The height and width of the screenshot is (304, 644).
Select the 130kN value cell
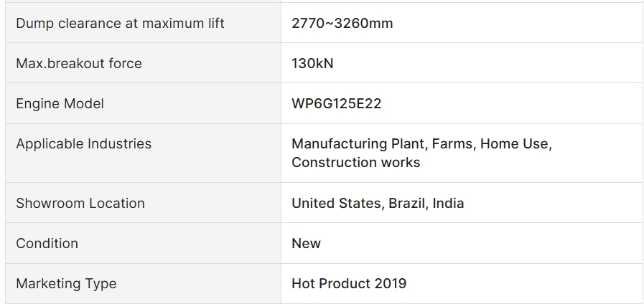click(x=462, y=63)
